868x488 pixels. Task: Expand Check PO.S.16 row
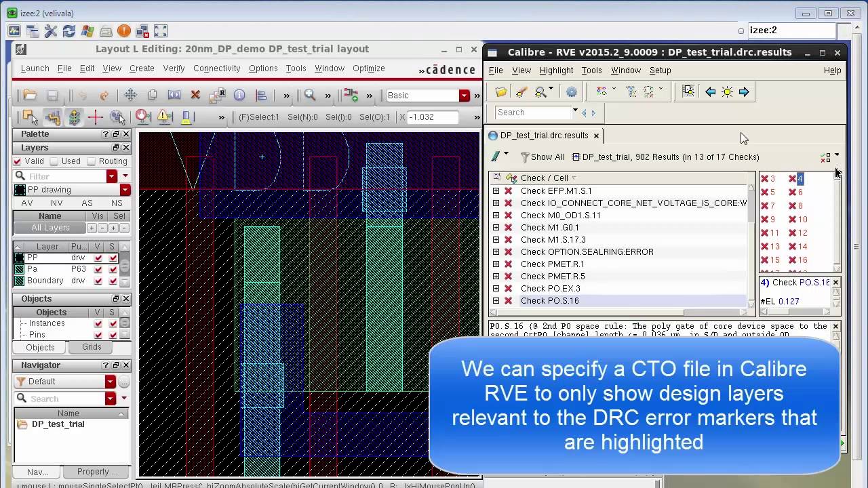coord(496,301)
